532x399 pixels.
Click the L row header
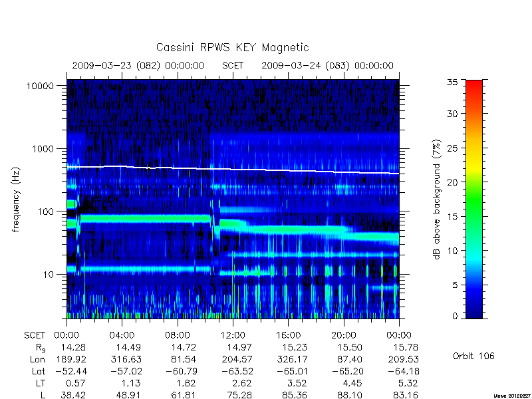43,395
